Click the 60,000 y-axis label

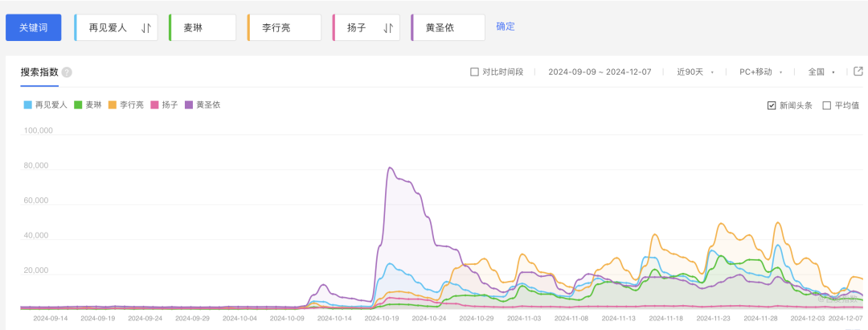(x=38, y=200)
